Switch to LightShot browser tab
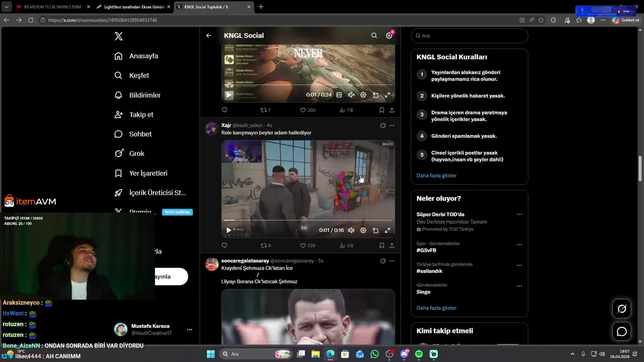Image resolution: width=644 pixels, height=362 pixels. pos(133,7)
